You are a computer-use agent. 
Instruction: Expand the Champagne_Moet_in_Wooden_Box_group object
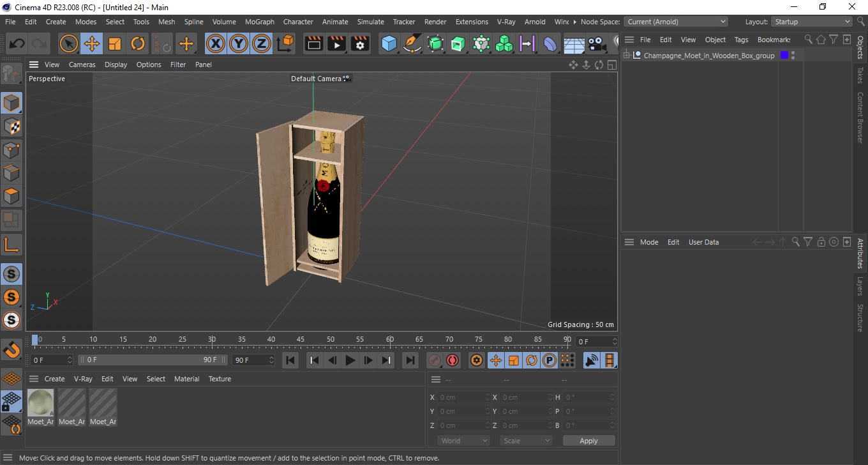pos(627,56)
